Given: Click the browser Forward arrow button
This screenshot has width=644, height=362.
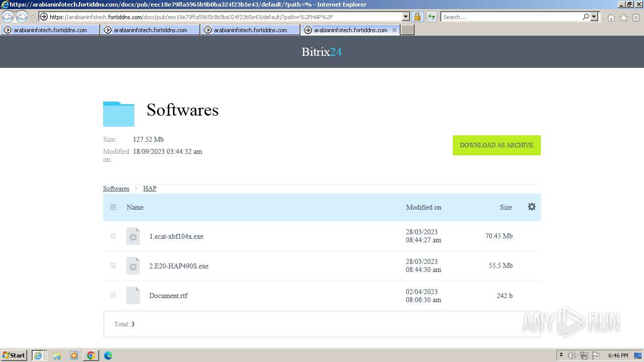Looking at the screenshot, I should pyautogui.click(x=22, y=17).
